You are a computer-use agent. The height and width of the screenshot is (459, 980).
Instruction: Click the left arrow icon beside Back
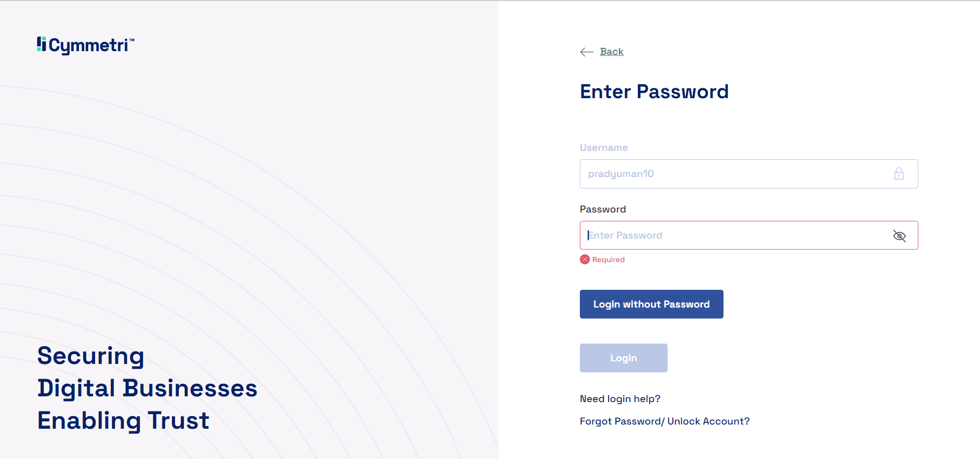(587, 52)
